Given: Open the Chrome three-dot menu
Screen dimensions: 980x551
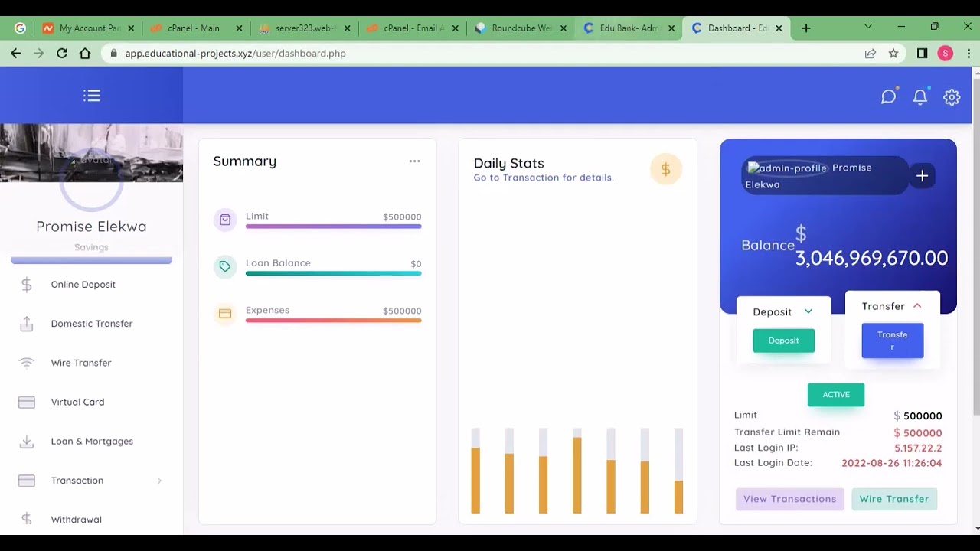Looking at the screenshot, I should [x=969, y=54].
